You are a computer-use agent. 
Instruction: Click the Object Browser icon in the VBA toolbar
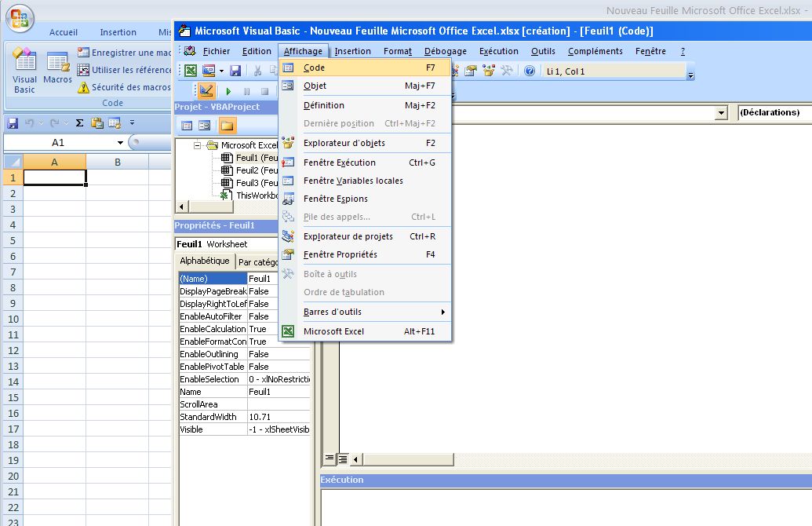(488, 71)
